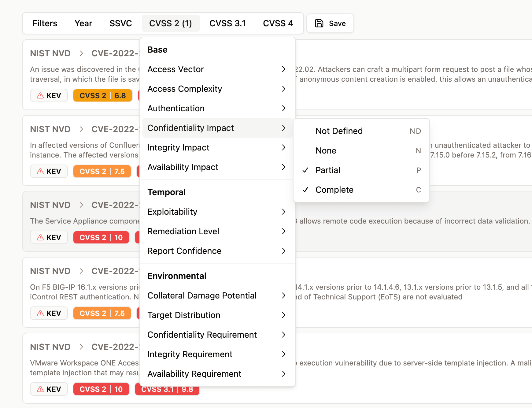Click the red CVSS 2 10 badge in third card
532x408 pixels.
tap(101, 238)
